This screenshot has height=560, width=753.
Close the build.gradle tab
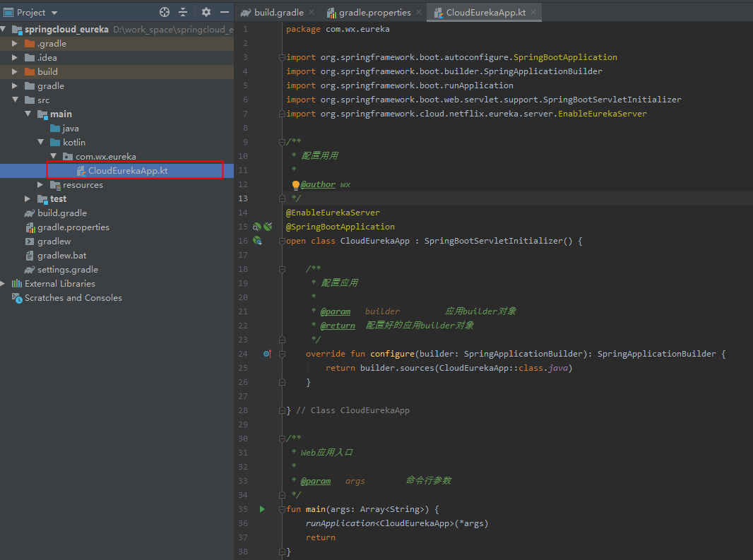(312, 13)
